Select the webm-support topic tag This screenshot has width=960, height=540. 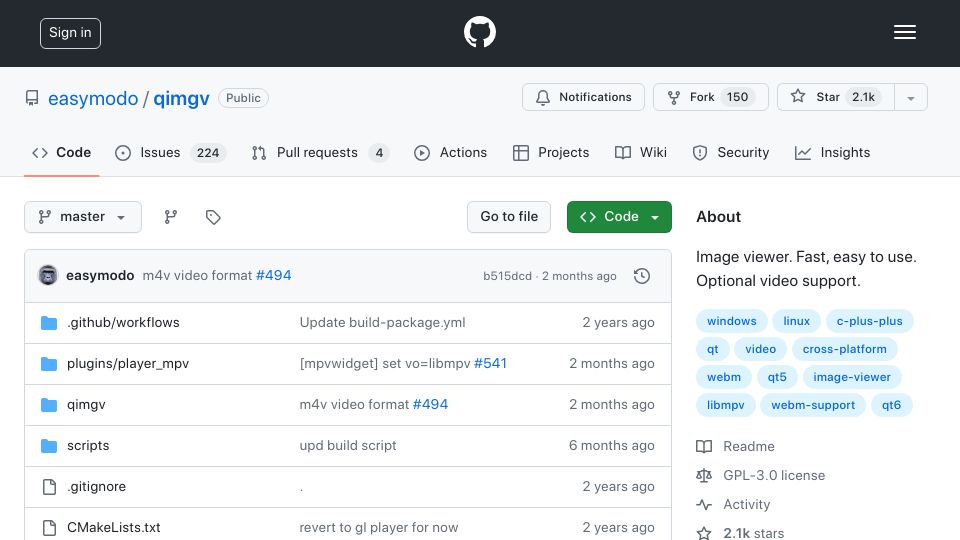(813, 405)
